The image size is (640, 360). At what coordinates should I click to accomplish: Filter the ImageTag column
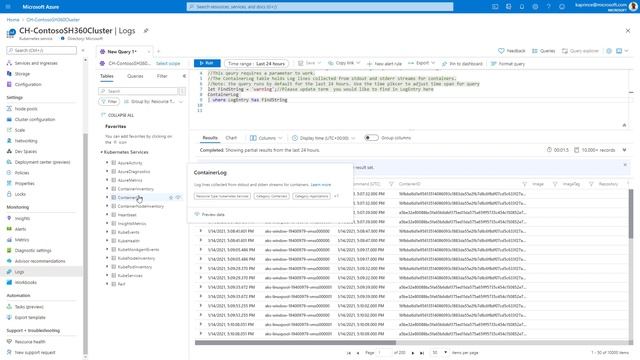point(591,184)
